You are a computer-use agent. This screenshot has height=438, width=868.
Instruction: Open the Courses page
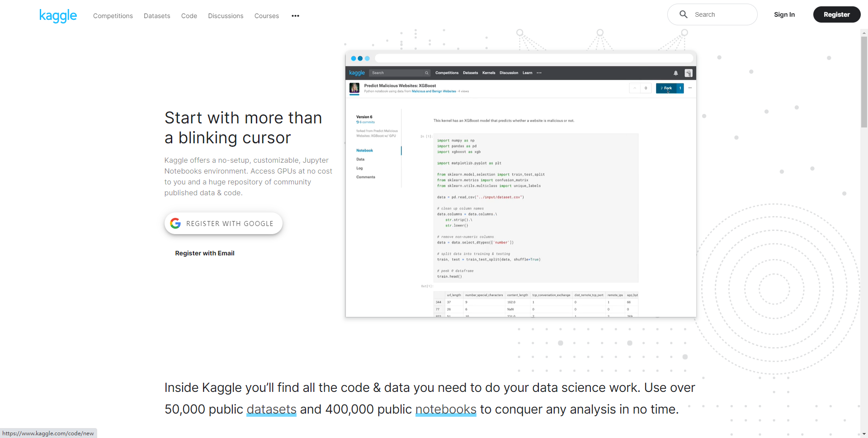click(267, 16)
